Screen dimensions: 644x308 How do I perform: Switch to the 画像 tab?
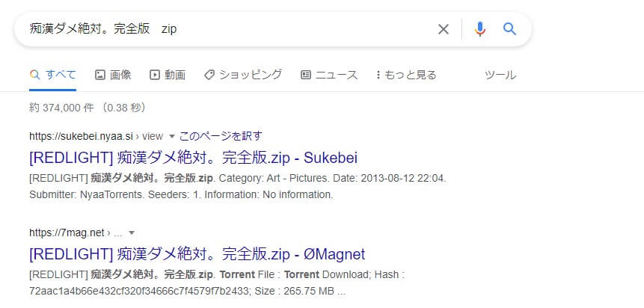pyautogui.click(x=113, y=75)
